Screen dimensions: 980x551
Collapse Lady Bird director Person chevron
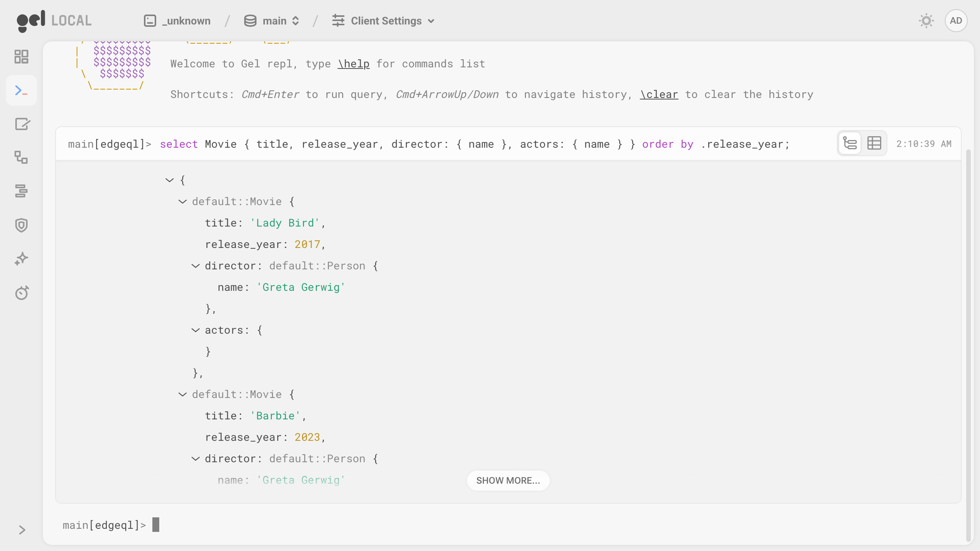[x=196, y=266]
